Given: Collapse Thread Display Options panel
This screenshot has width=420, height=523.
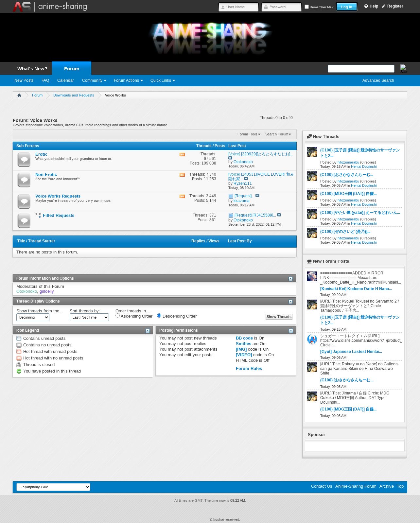Looking at the screenshot, I should coord(290,302).
